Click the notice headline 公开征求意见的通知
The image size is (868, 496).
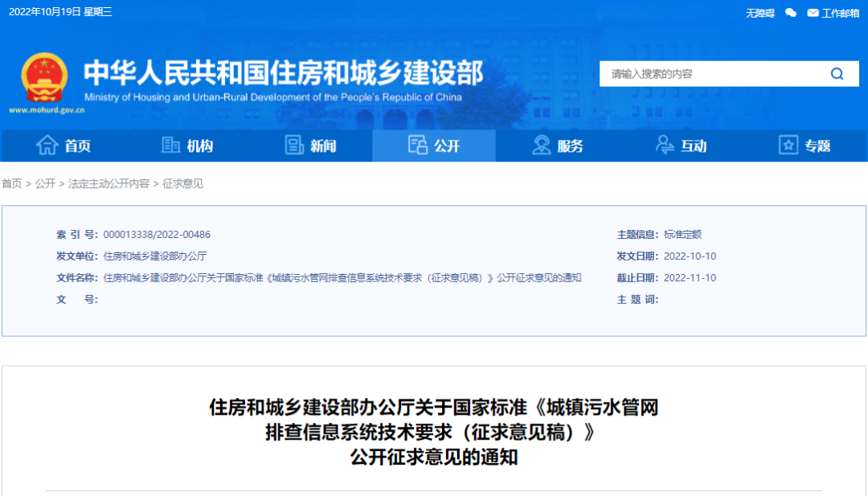434,458
